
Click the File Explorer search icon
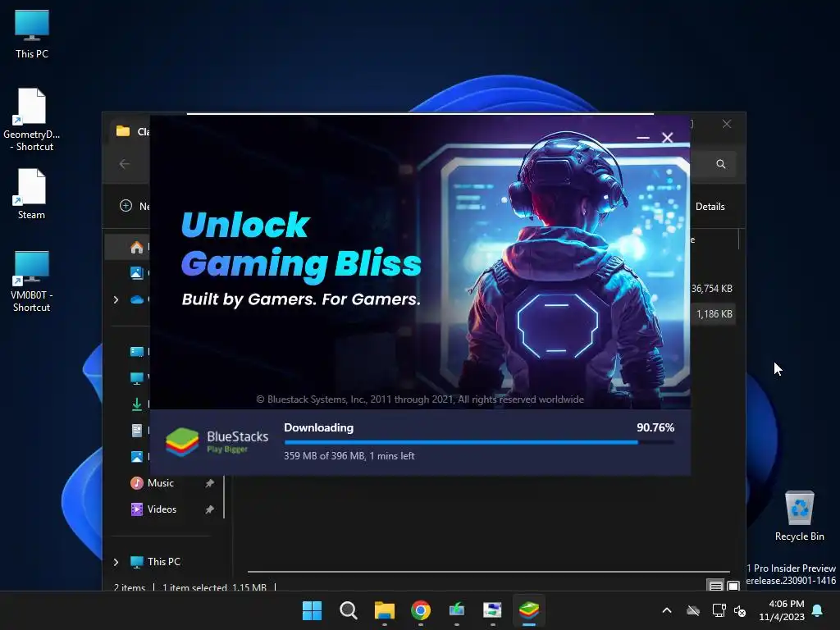point(721,164)
